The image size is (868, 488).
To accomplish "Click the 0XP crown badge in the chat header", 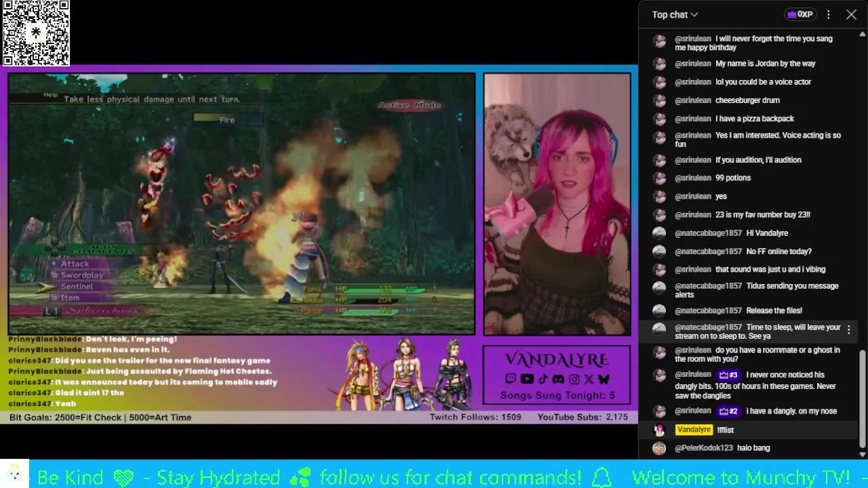I will pos(800,14).
